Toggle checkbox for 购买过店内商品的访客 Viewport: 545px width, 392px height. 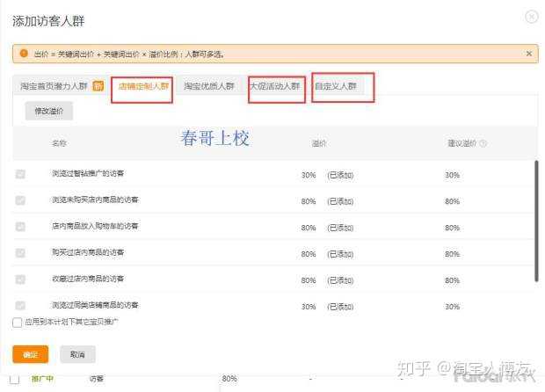coord(20,252)
